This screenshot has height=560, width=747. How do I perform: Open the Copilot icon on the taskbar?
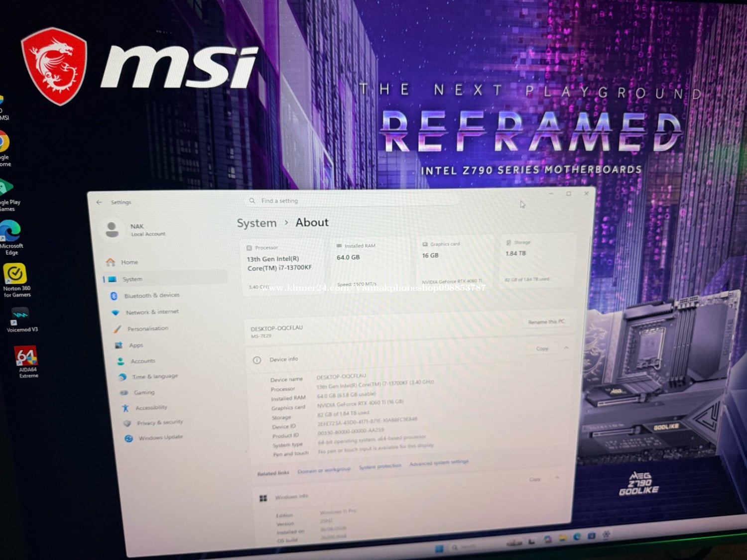[x=548, y=539]
